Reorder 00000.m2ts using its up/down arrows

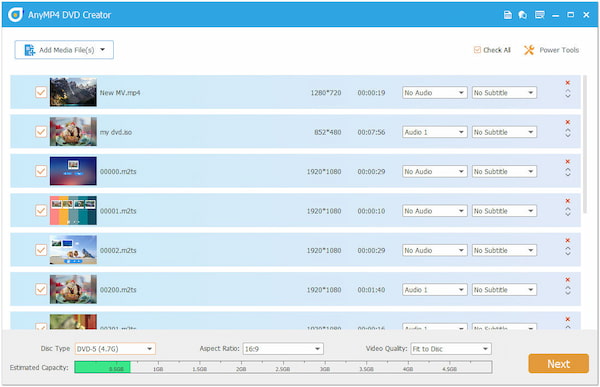(x=568, y=172)
